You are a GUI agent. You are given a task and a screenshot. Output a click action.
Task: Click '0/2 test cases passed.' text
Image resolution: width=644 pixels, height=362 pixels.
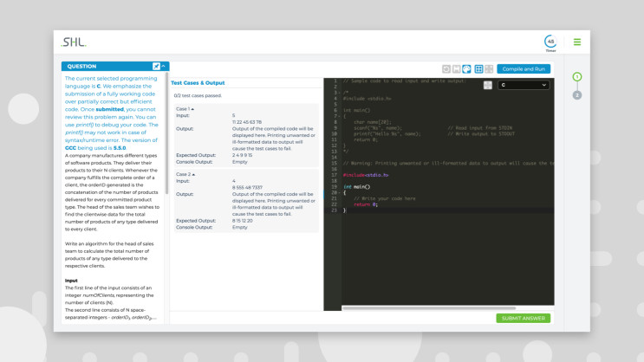pyautogui.click(x=198, y=95)
